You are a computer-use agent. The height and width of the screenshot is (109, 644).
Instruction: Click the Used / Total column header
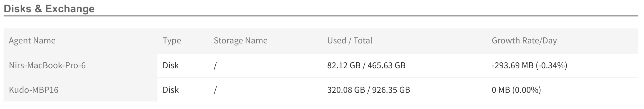tap(350, 40)
